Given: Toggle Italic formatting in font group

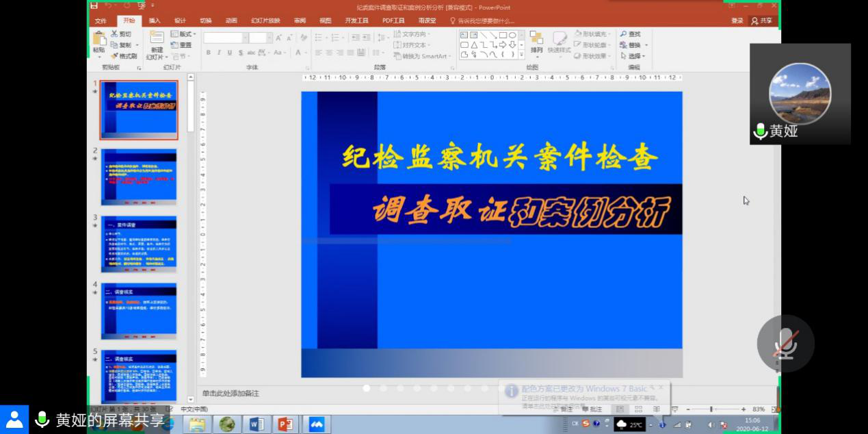Looking at the screenshot, I should click(x=219, y=53).
